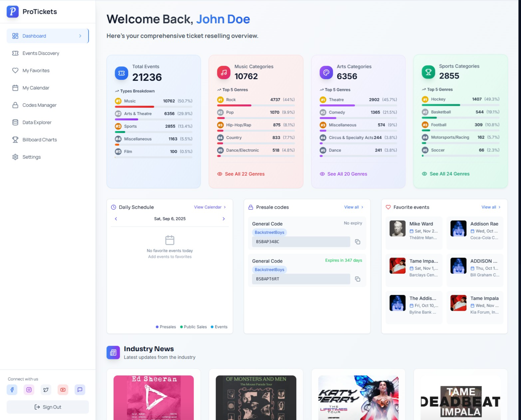Click the Sign Out button
The image size is (521, 420).
point(48,407)
